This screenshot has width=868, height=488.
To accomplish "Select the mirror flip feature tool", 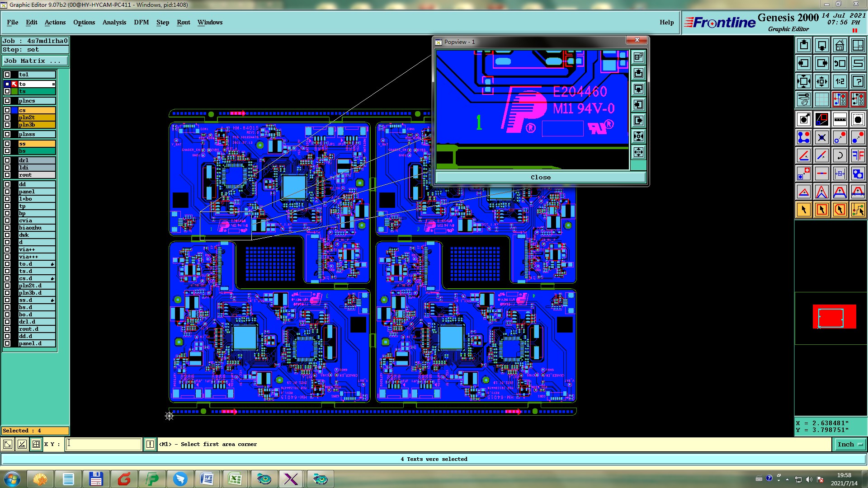I will [x=858, y=155].
